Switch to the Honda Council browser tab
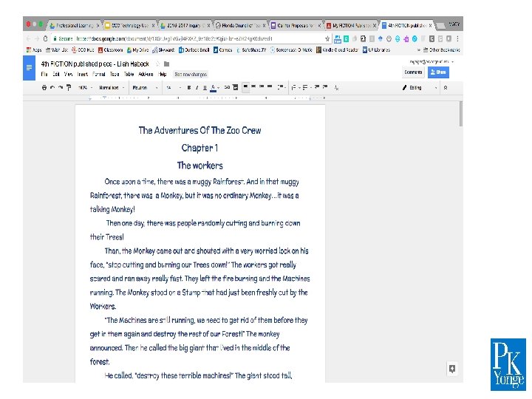The image size is (532, 399). [x=240, y=25]
